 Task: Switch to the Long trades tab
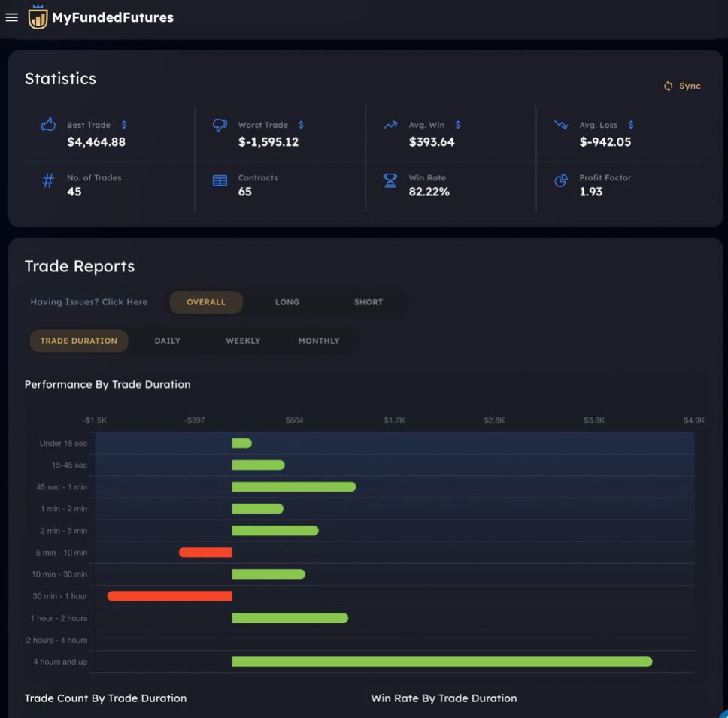pyautogui.click(x=287, y=302)
